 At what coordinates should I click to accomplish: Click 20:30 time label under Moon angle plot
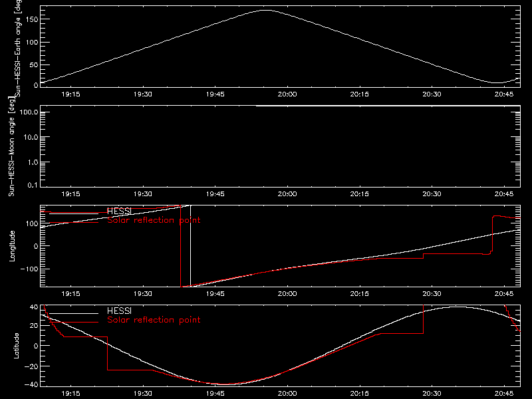432,194
